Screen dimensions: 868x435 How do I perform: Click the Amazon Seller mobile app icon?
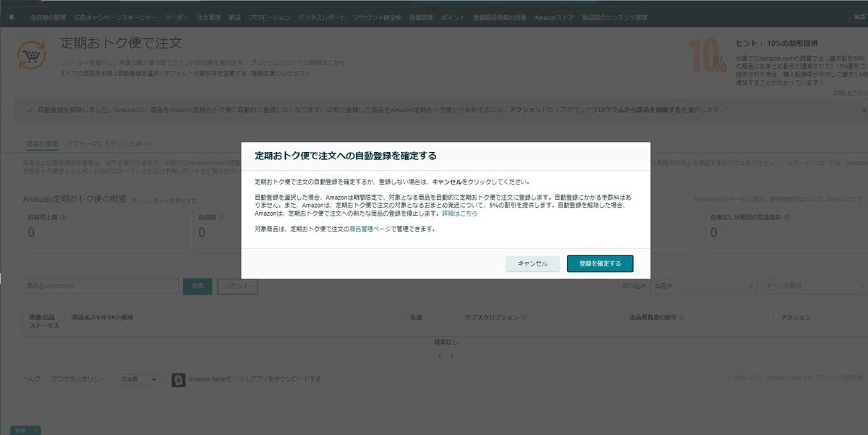[178, 379]
